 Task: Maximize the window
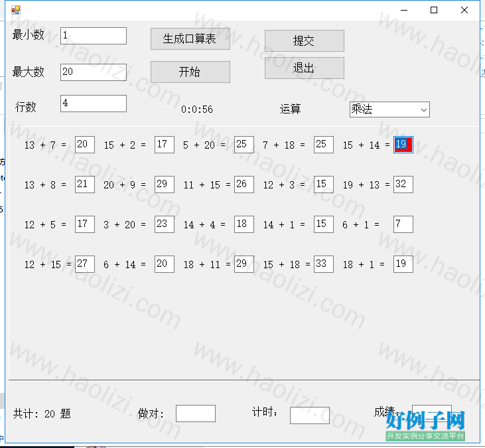pos(434,10)
